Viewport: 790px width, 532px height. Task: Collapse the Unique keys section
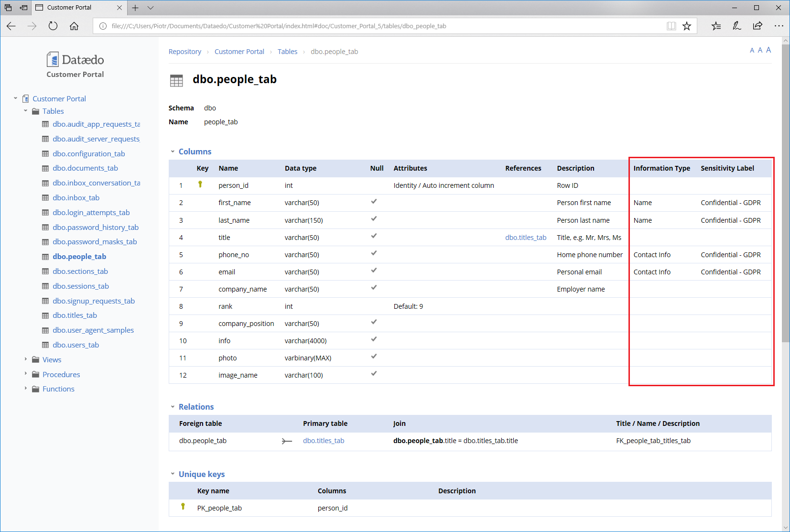pos(173,474)
